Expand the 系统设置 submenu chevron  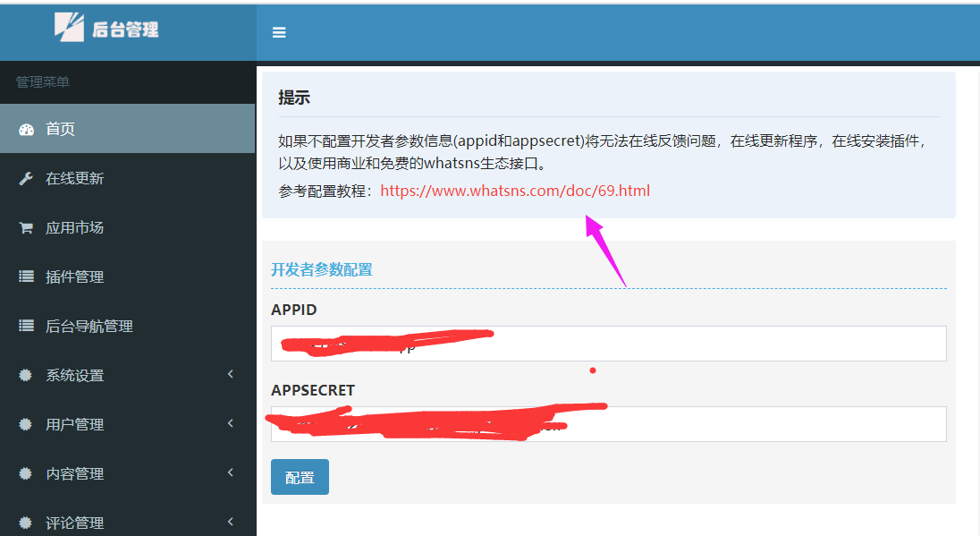click(x=230, y=374)
